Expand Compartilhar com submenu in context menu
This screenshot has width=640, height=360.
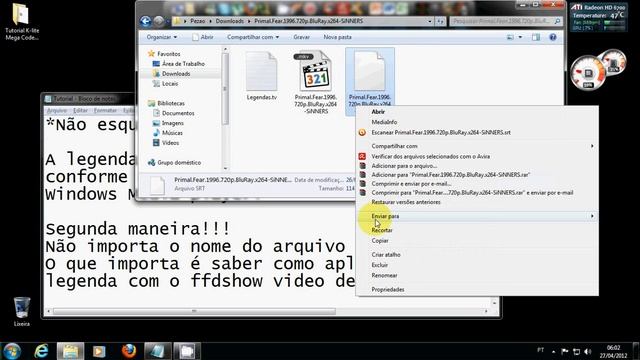tap(592, 146)
